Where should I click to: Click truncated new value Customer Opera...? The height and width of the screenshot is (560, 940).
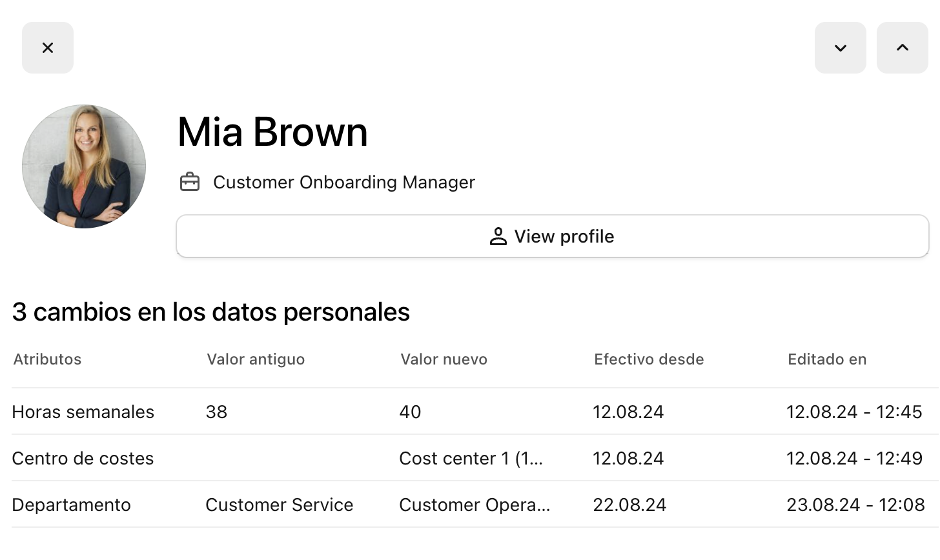475,505
